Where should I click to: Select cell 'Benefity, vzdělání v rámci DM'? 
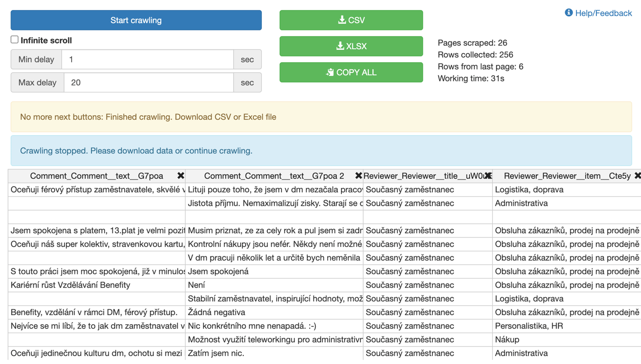click(97, 313)
